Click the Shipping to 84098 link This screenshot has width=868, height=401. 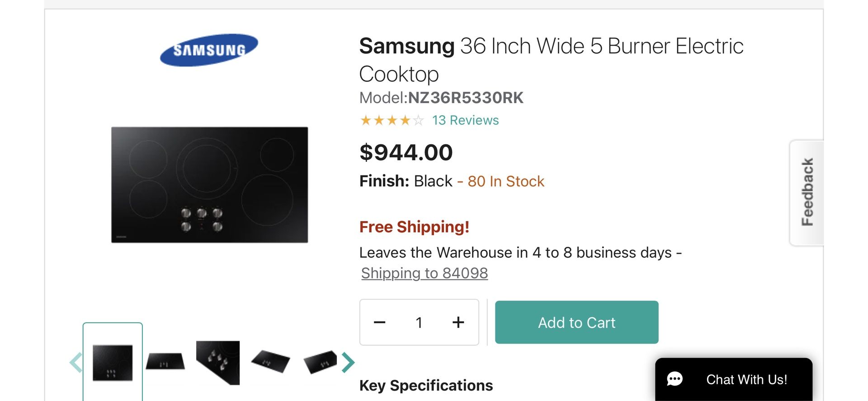(x=424, y=273)
